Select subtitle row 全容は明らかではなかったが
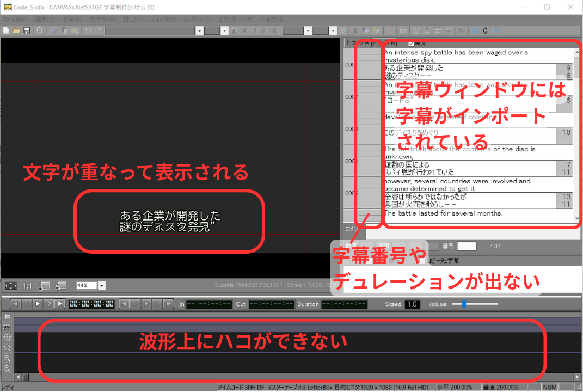Image resolution: width=583 pixels, height=392 pixels. coord(470,200)
